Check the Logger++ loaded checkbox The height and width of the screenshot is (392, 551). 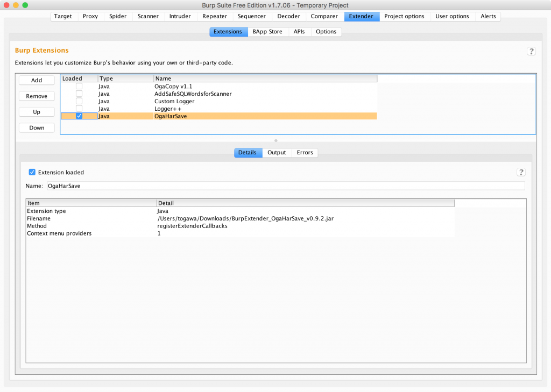79,109
